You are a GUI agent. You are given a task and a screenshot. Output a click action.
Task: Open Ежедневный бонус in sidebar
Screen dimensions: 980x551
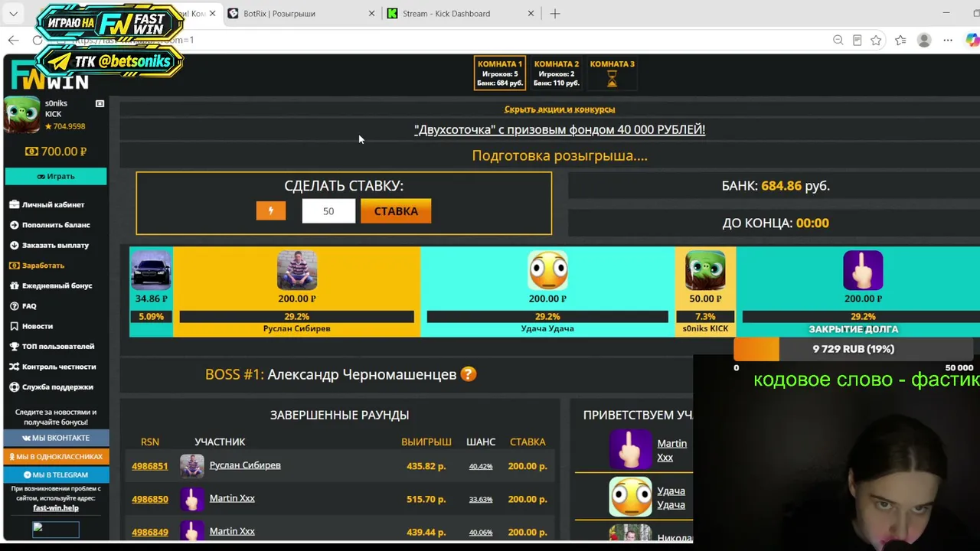(x=51, y=286)
